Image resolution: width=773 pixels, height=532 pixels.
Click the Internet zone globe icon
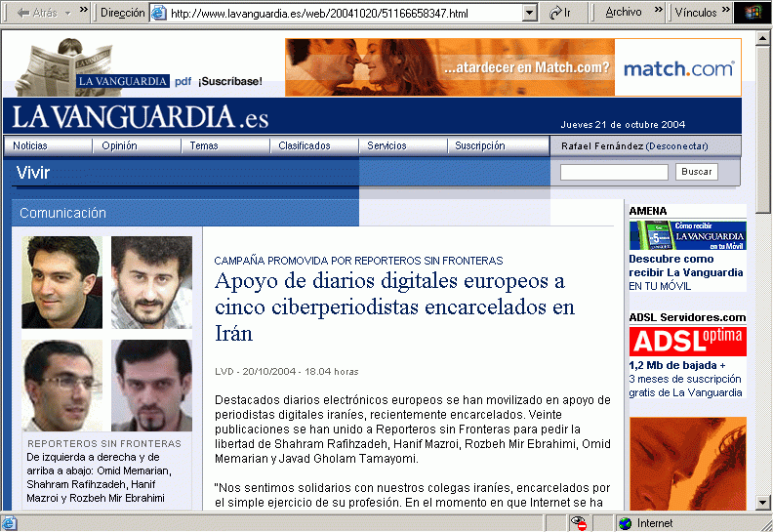625,523
